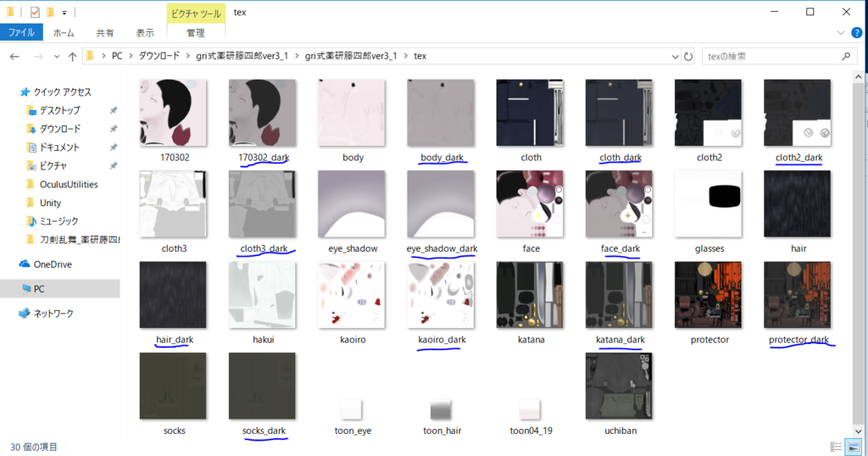Select the 170302 texture thumbnail
The height and width of the screenshot is (456, 868).
[x=173, y=113]
